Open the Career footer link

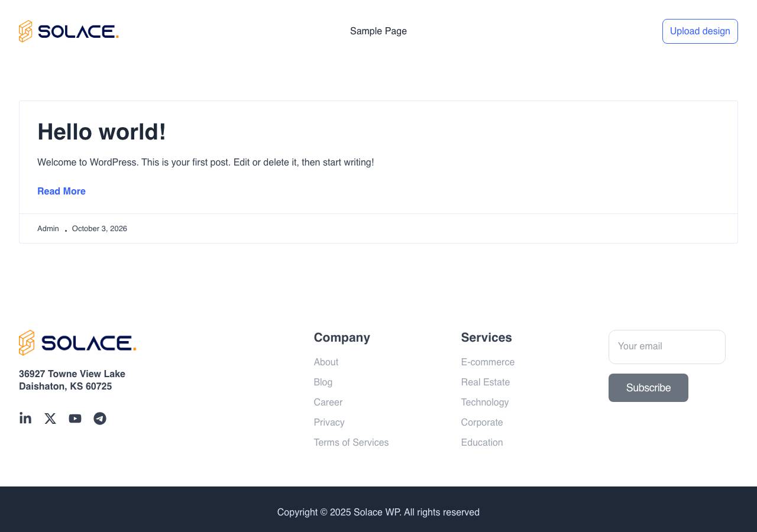328,403
